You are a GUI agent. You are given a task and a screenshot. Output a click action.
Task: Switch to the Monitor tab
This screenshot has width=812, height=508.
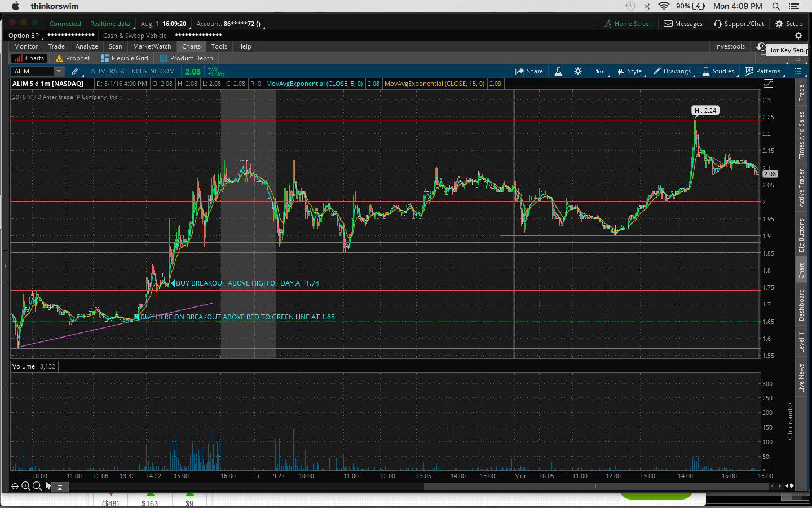click(x=26, y=46)
